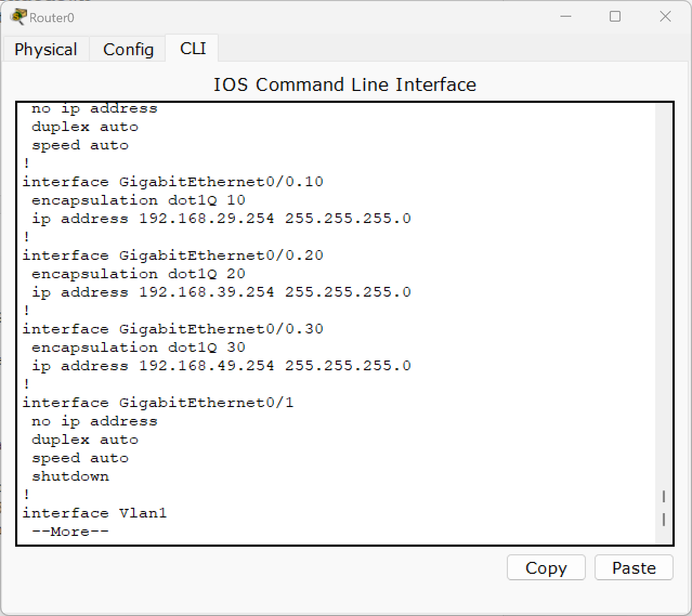This screenshot has height=616, width=692.
Task: Click the Copy button
Action: (546, 568)
